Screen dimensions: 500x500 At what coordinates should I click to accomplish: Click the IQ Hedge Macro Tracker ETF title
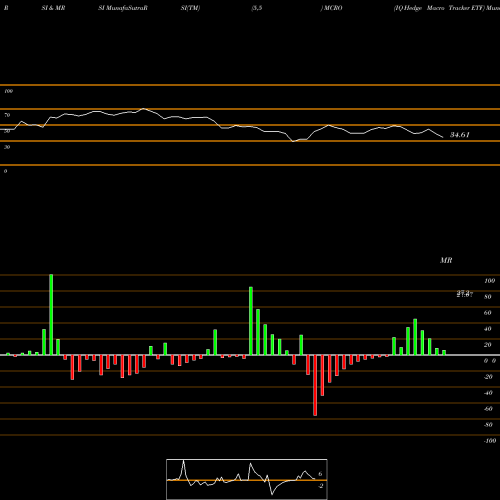(439, 8)
